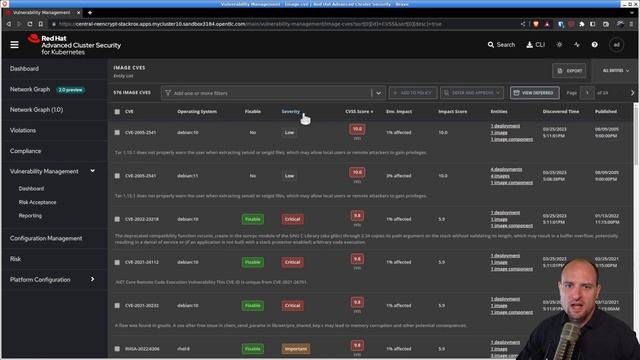
Task: Go to the next page of CVEs
Action: 632,93
